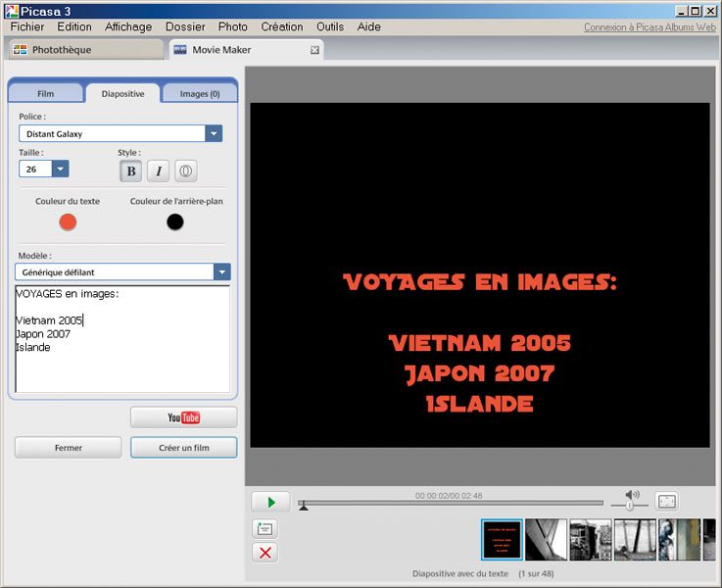Viewport: 722px width, 588px height.
Task: Adjust the volume slider handle
Action: click(630, 506)
